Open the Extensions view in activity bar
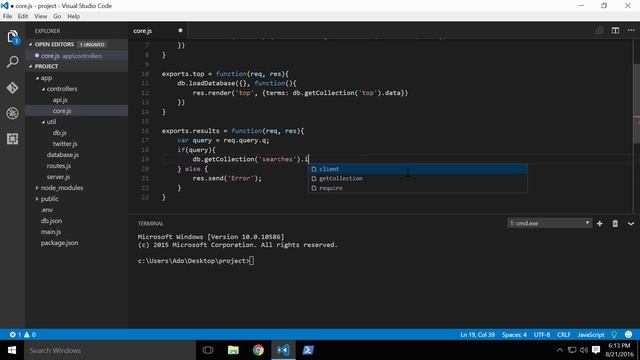 [13, 139]
